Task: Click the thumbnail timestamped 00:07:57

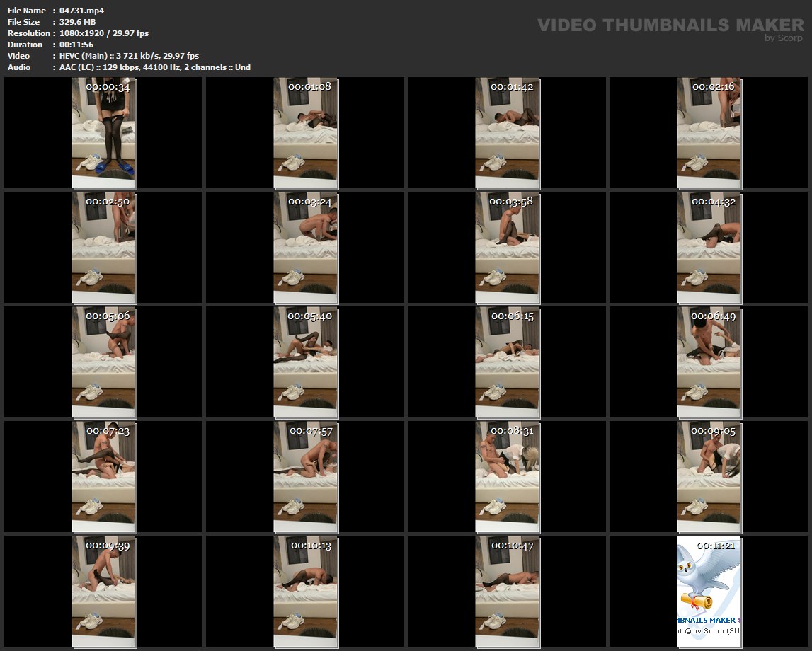Action: (305, 477)
